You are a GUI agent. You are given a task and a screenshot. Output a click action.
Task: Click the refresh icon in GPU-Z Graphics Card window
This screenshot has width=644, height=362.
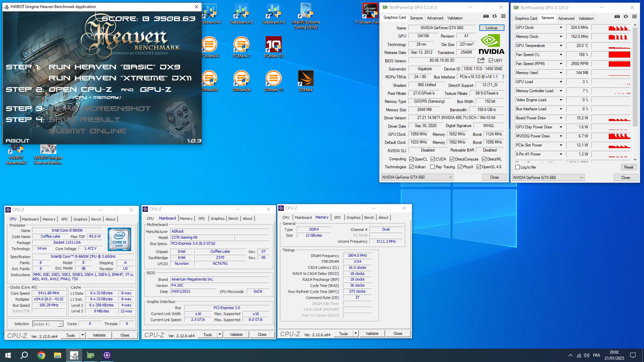pyautogui.click(x=494, y=16)
